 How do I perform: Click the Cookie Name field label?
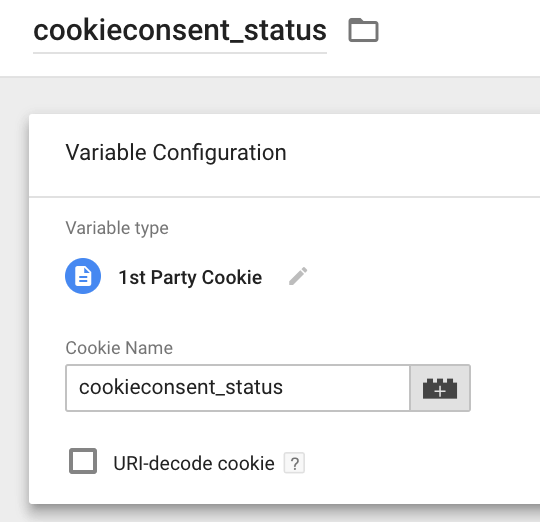point(119,348)
